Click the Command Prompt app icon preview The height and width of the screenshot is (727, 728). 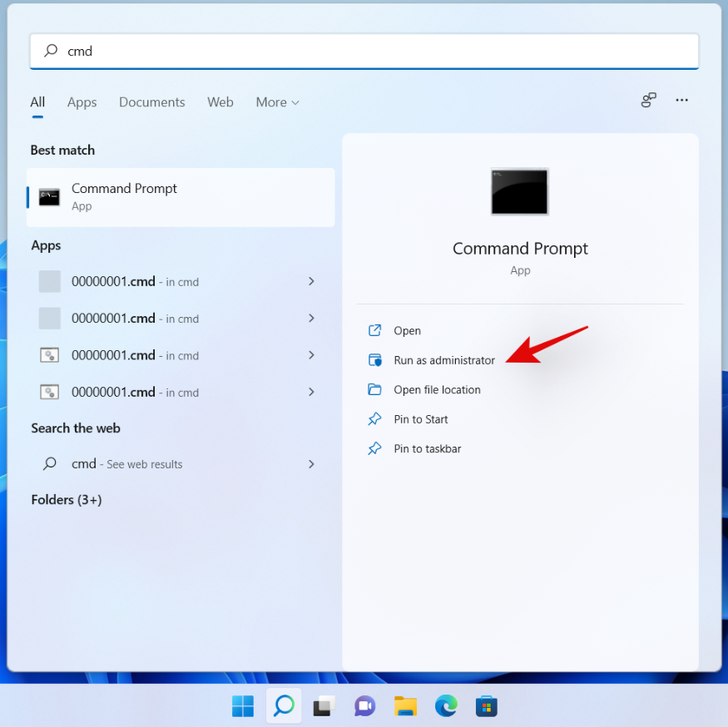519,191
